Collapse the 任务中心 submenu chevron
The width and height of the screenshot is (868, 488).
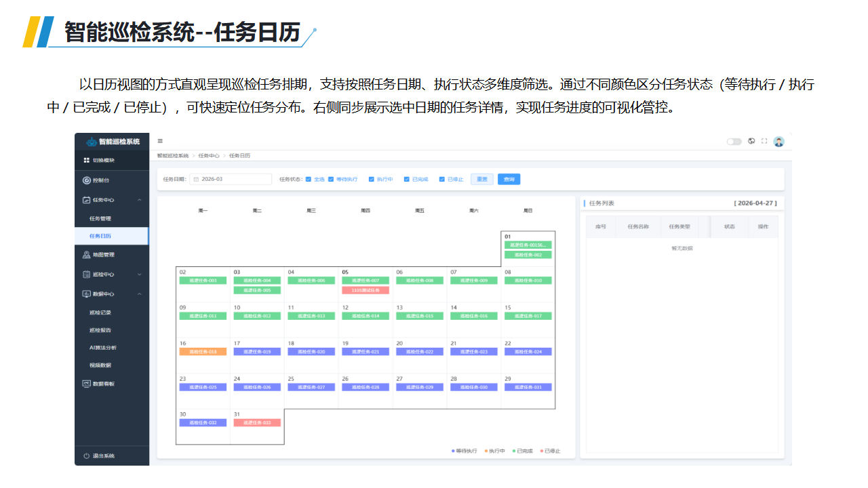(139, 200)
